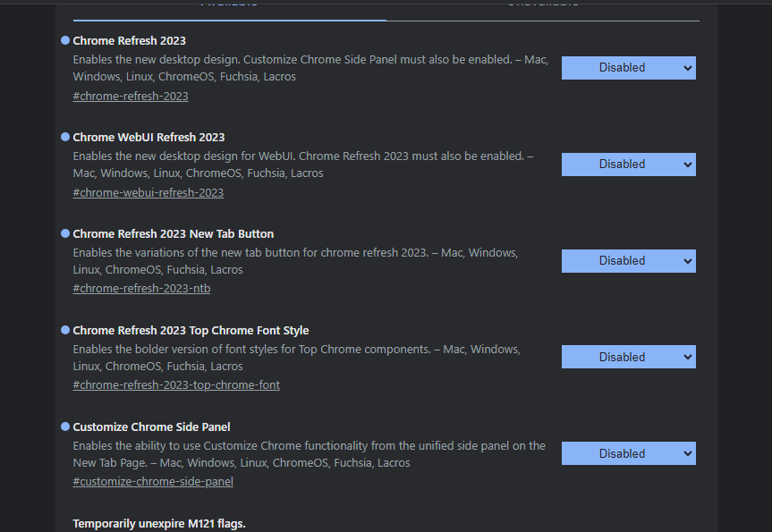Follow the #chrome-refresh-2023 link
This screenshot has height=532, width=772.
click(130, 96)
